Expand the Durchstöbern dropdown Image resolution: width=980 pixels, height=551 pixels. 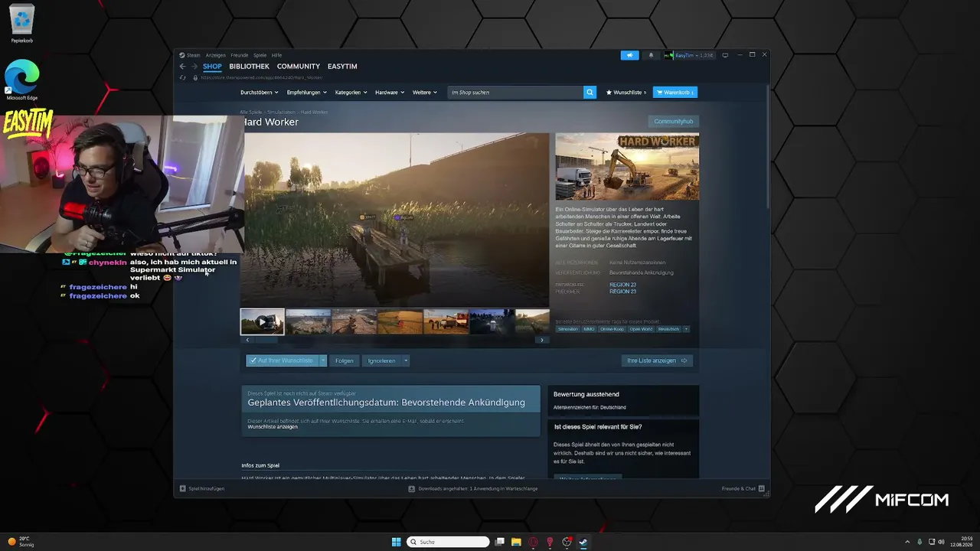259,93
